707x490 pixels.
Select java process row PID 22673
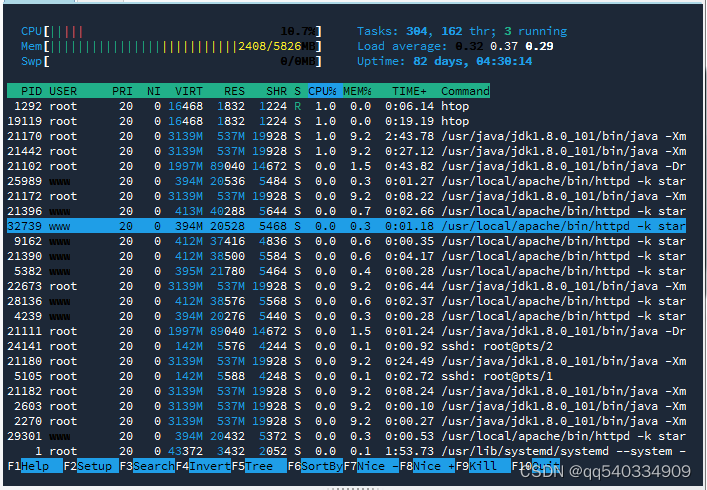coord(346,286)
